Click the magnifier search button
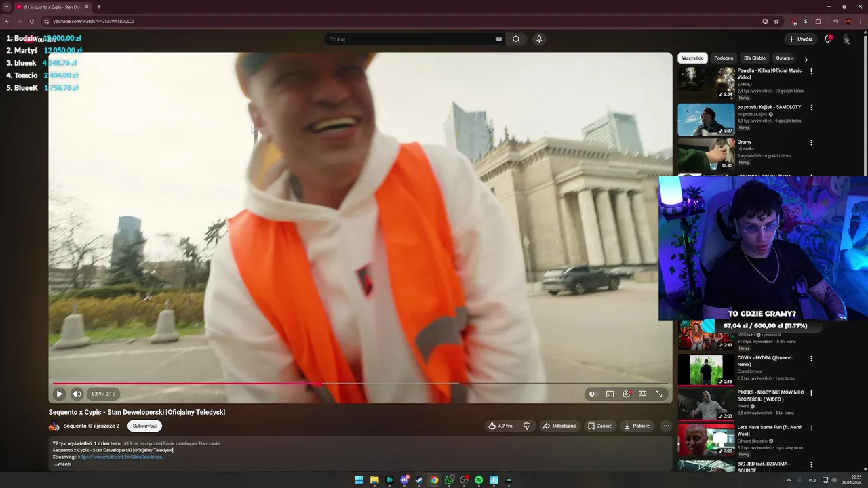 coord(516,39)
